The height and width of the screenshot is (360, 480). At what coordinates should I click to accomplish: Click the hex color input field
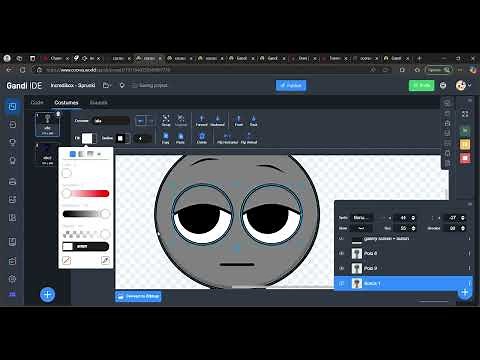86,246
